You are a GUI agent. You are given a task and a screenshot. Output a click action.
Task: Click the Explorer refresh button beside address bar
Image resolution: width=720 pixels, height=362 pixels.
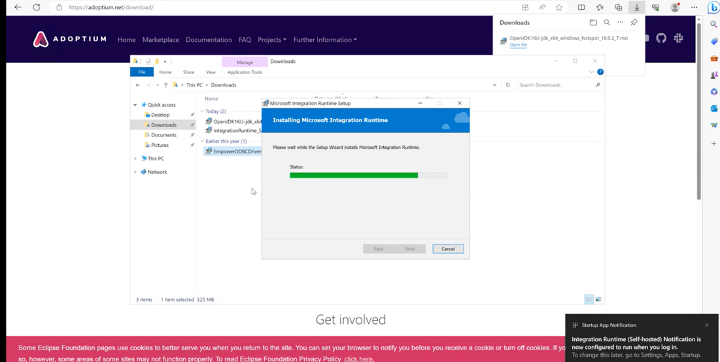(508, 85)
